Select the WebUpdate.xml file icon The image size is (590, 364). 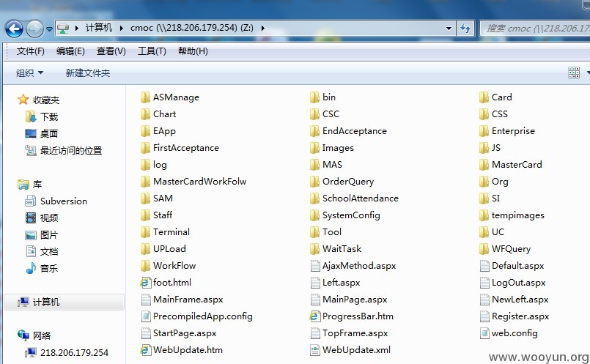315,350
